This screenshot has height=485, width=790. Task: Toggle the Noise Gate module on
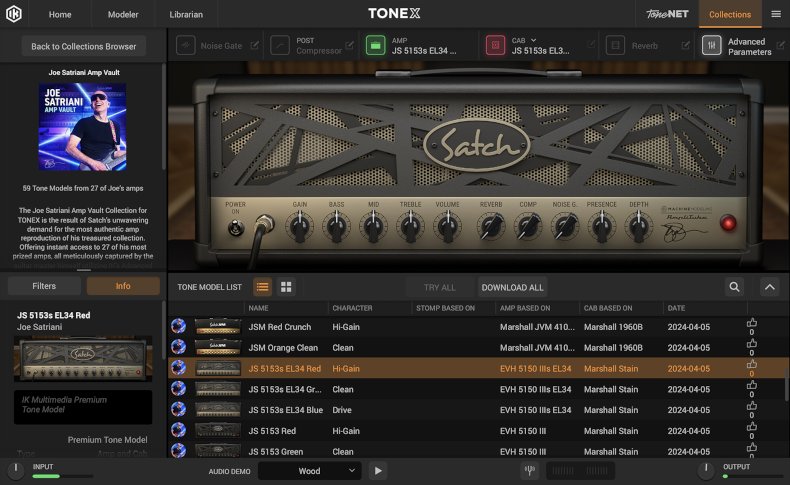point(186,46)
